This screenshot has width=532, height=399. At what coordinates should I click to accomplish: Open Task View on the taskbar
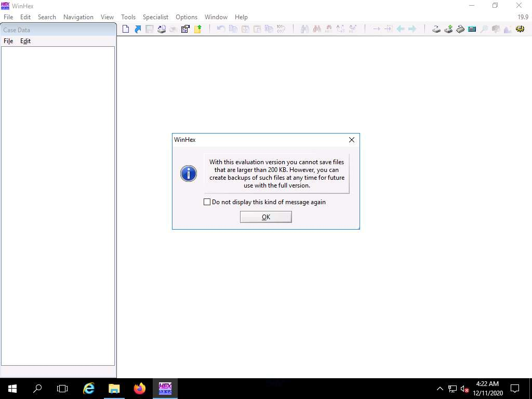coord(62,389)
